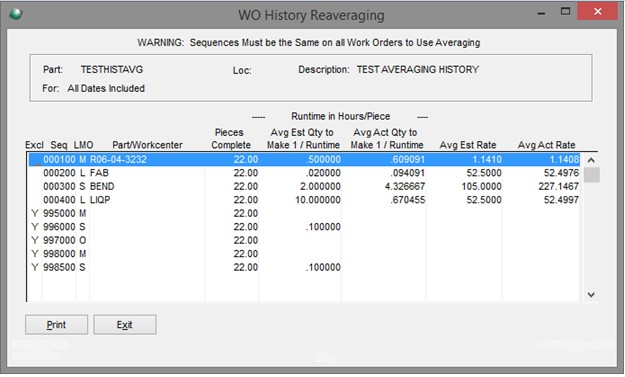Click the Avg Est Rate value 105.0000

482,187
